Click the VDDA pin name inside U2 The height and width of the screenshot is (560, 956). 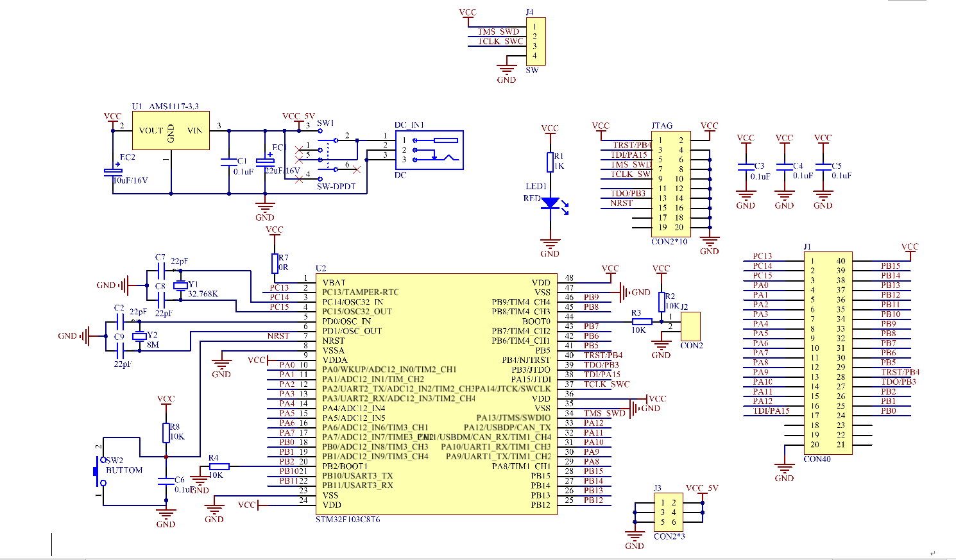[335, 360]
